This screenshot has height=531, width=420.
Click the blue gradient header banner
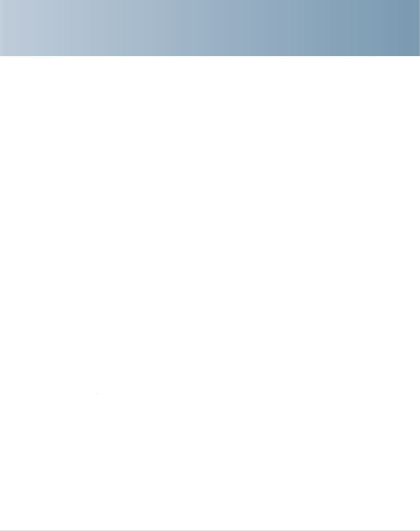click(210, 28)
